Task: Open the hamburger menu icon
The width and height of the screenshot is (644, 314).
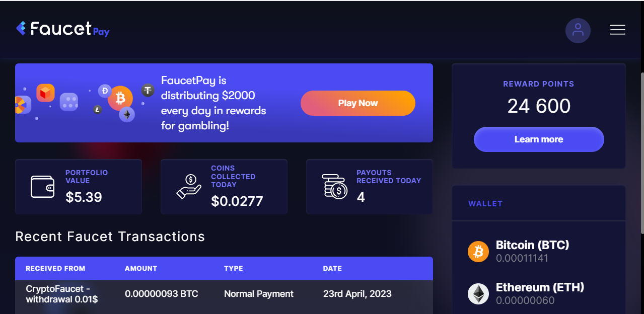Action: (617, 30)
